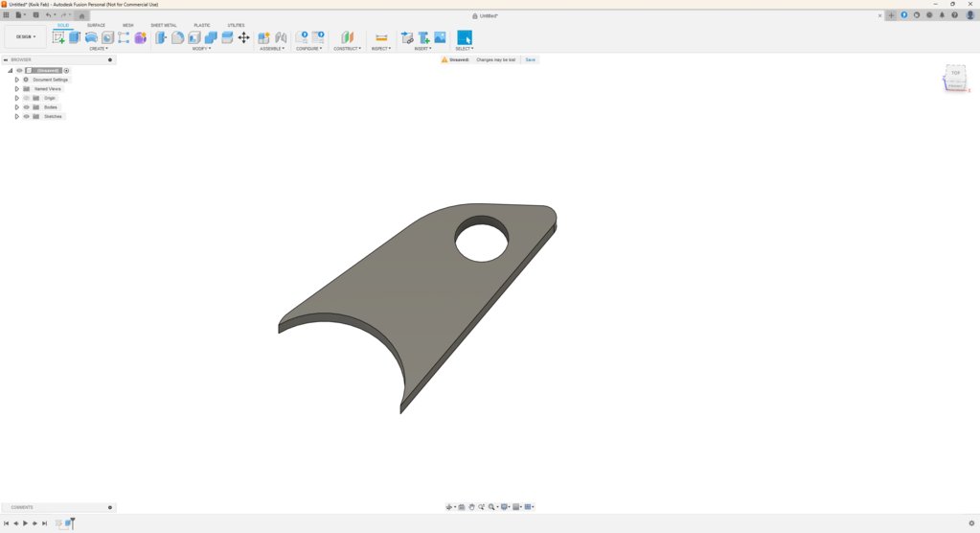Screen dimensions: 980x533
Task: Select the Press Pull tool
Action: 161,37
